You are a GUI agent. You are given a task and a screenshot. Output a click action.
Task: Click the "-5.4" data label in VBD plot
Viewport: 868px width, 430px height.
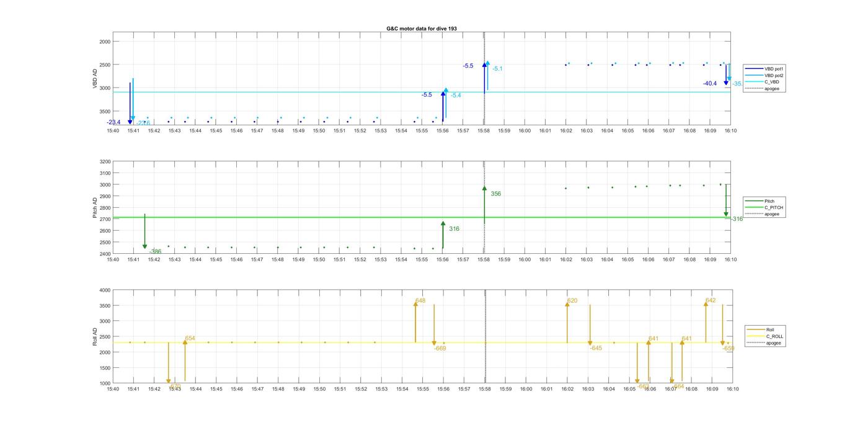pos(456,96)
